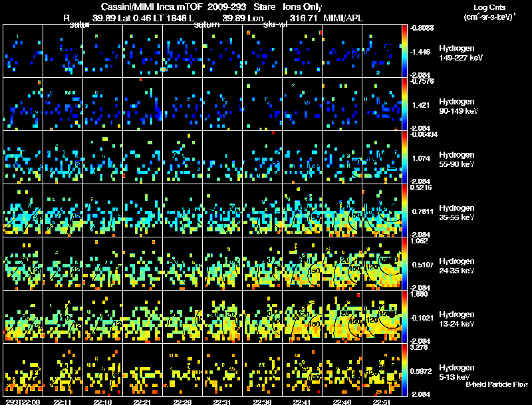
Task: Click the 22:21 time axis label
Action: [142, 402]
